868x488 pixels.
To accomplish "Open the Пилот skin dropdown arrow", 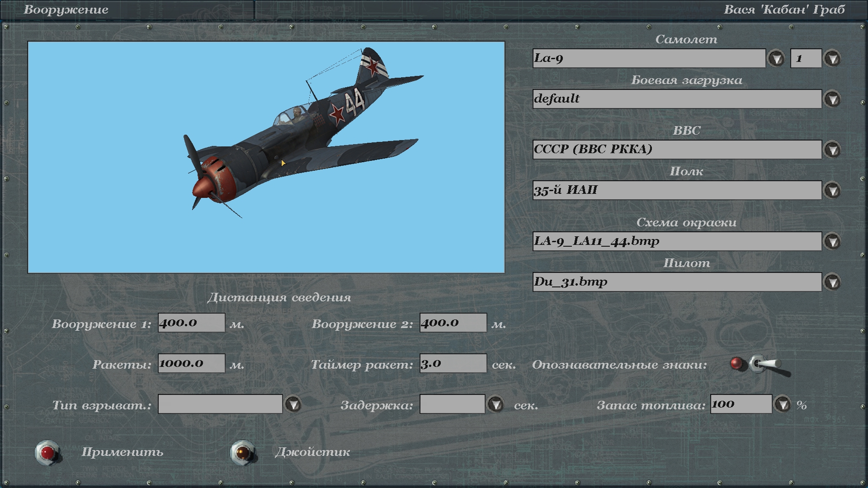I will coord(832,282).
